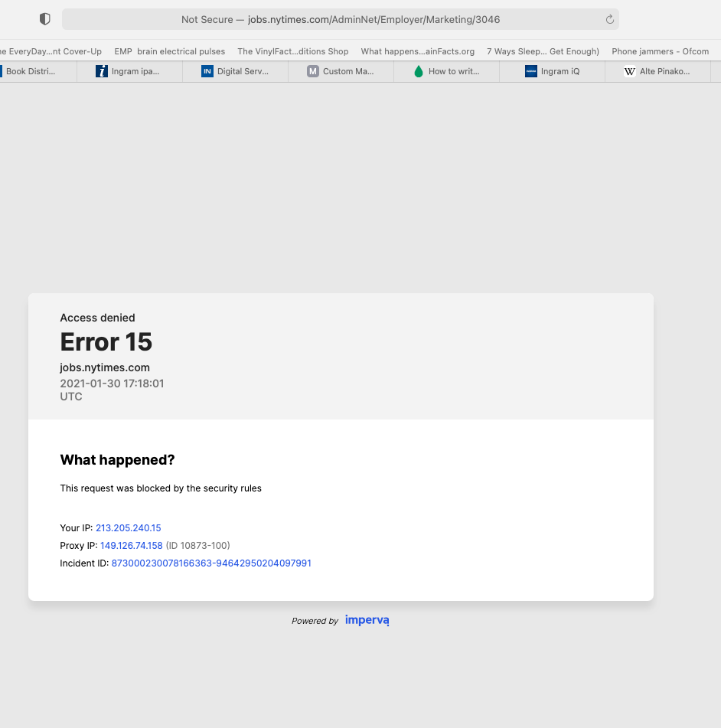The width and height of the screenshot is (721, 728).
Task: Click the Incident ID number link
Action: pyautogui.click(x=211, y=563)
